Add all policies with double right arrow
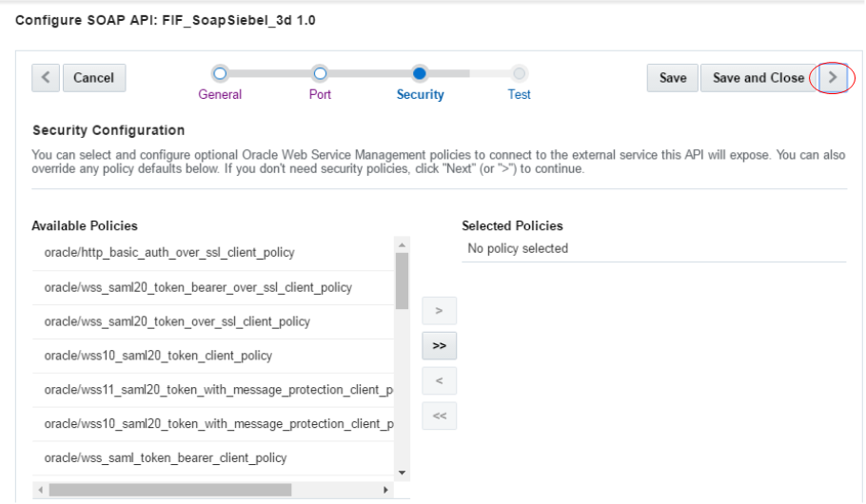This screenshot has width=866, height=504. coord(439,346)
